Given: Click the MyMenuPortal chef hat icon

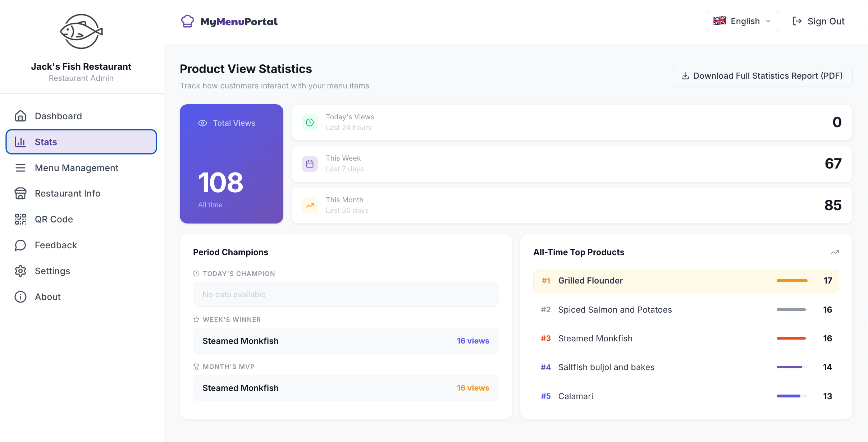Looking at the screenshot, I should [x=187, y=22].
